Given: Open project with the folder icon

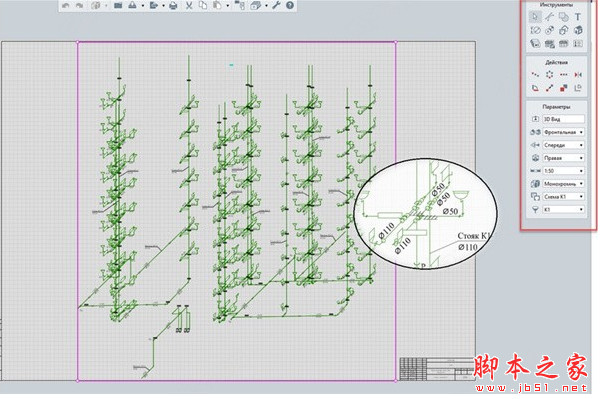Looking at the screenshot, I should tap(118, 5).
